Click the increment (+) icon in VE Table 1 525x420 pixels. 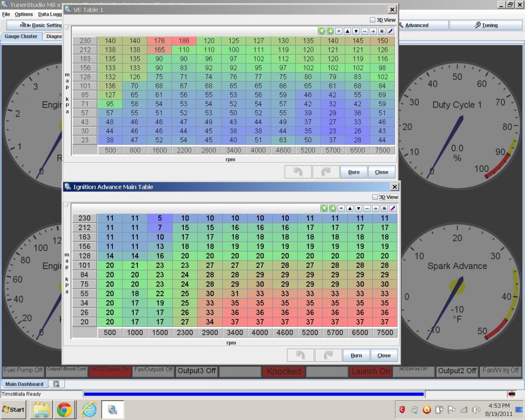pos(373,31)
